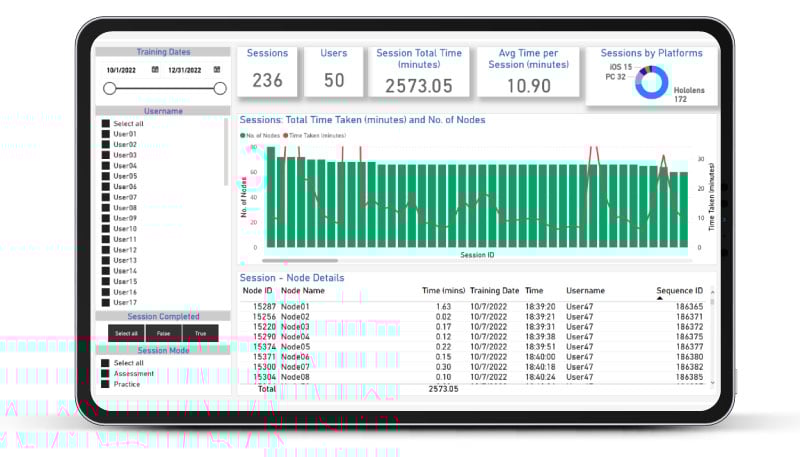Open the start date calendar picker icon
This screenshot has height=457, width=800.
[x=155, y=70]
